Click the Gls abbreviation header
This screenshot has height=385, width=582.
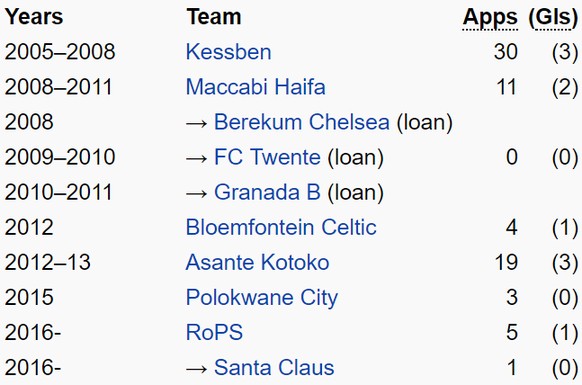click(x=553, y=17)
